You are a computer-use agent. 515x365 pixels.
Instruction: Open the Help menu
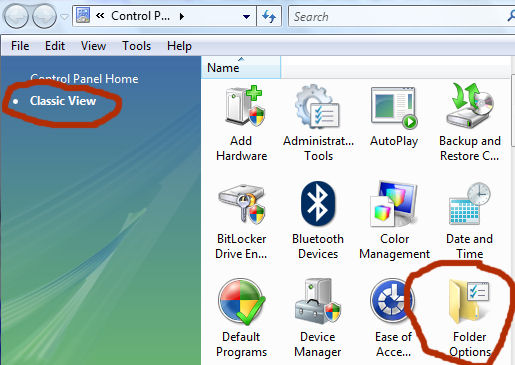point(179,46)
